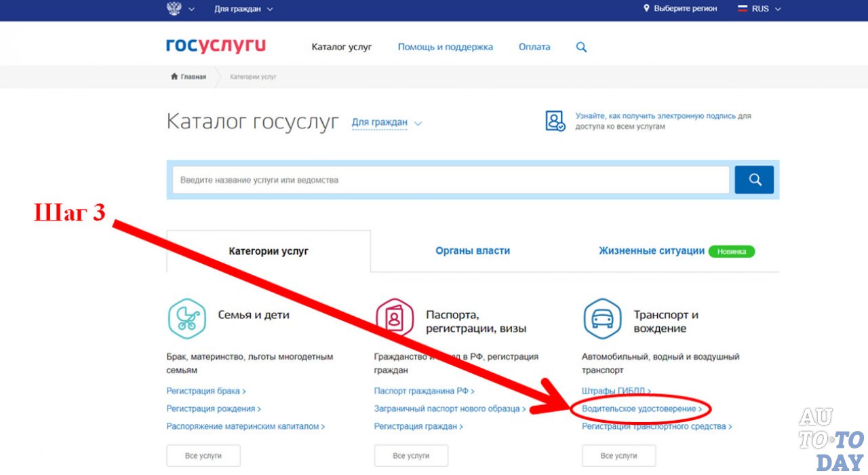The width and height of the screenshot is (868, 475).
Task: Open Водительское удостоверение link
Action: [x=642, y=408]
